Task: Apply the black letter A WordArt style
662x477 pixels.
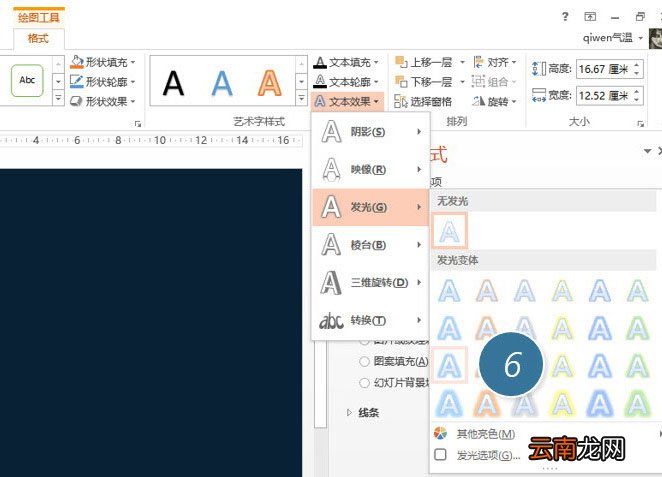Action: (x=174, y=83)
